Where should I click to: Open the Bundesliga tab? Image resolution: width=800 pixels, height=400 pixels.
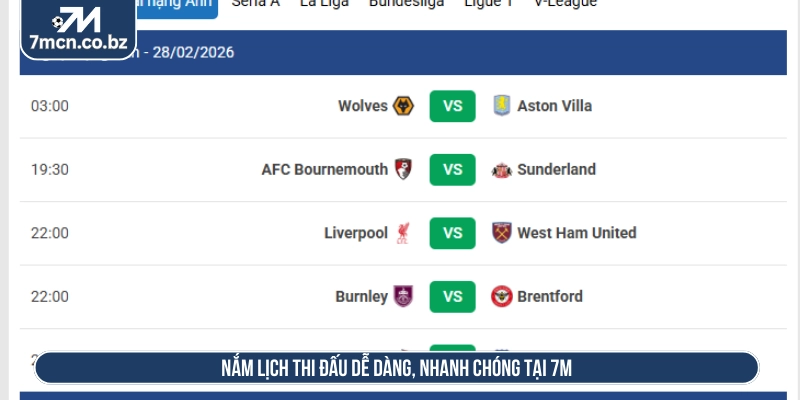(407, 4)
